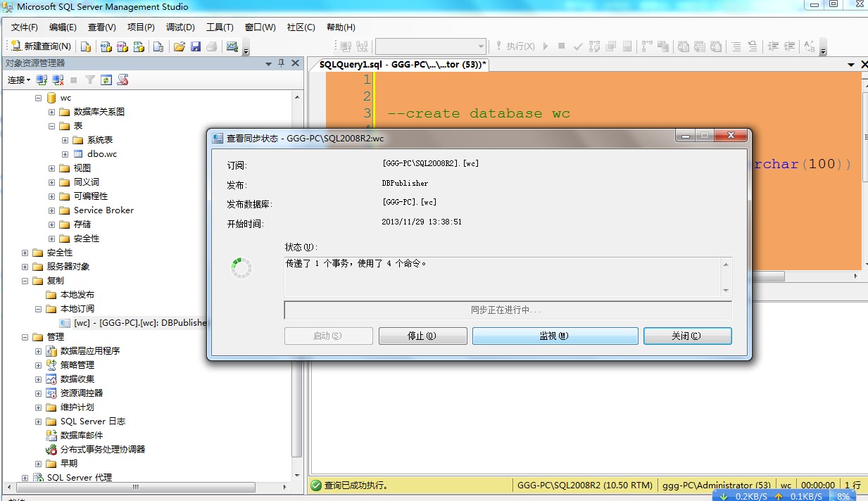Select the [wc] - [GGG-PC].[wc] subscription item
The height and width of the screenshot is (501, 868).
click(133, 323)
